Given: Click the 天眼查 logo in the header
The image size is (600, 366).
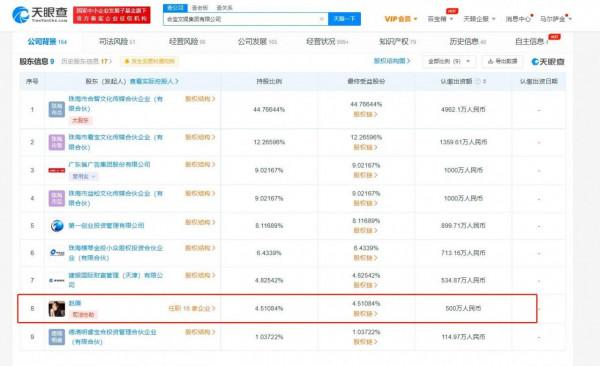Looking at the screenshot, I should coord(40,15).
